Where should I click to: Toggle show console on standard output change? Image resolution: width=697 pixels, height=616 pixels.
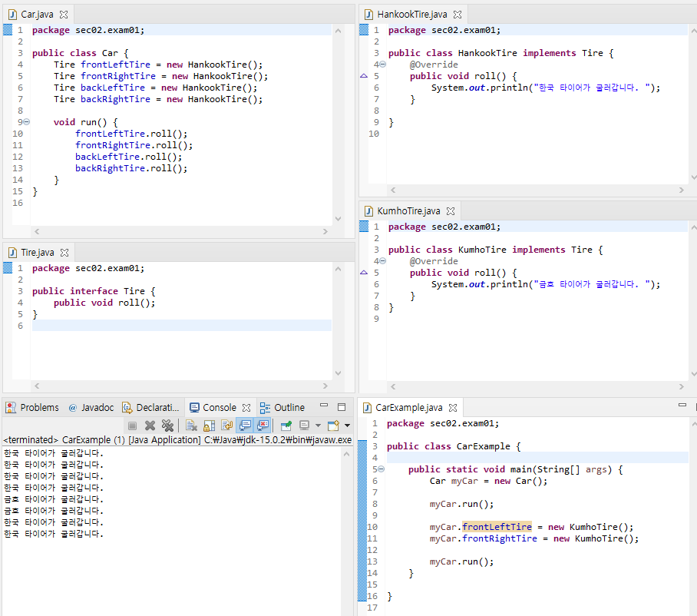(244, 426)
